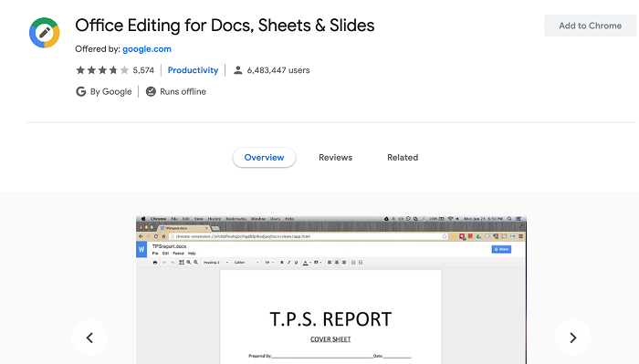Click the star rating row

(x=102, y=70)
